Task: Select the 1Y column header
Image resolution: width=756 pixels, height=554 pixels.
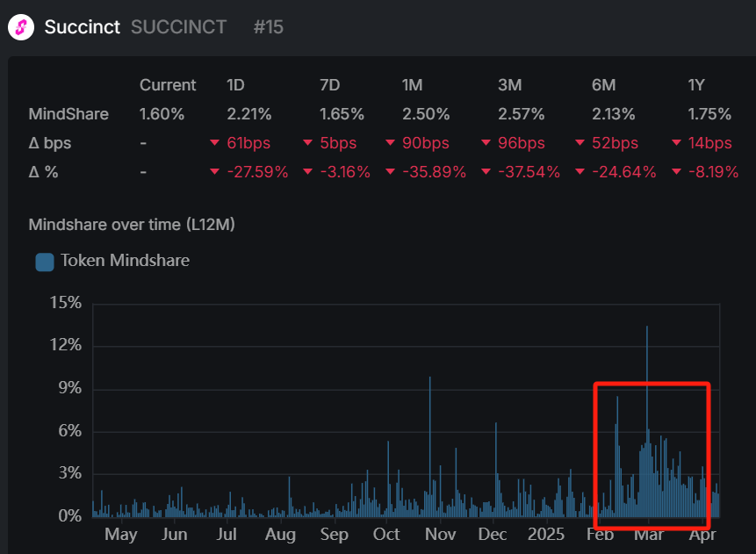Action: click(x=696, y=85)
